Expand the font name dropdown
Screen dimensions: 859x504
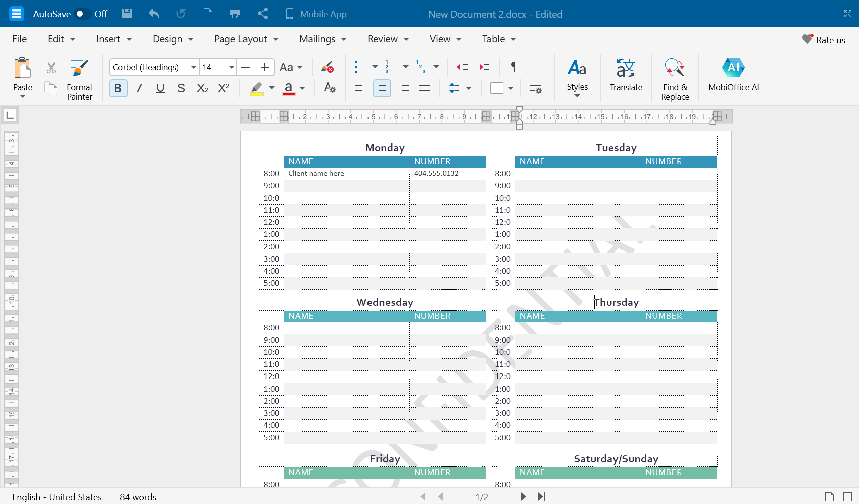click(x=193, y=67)
